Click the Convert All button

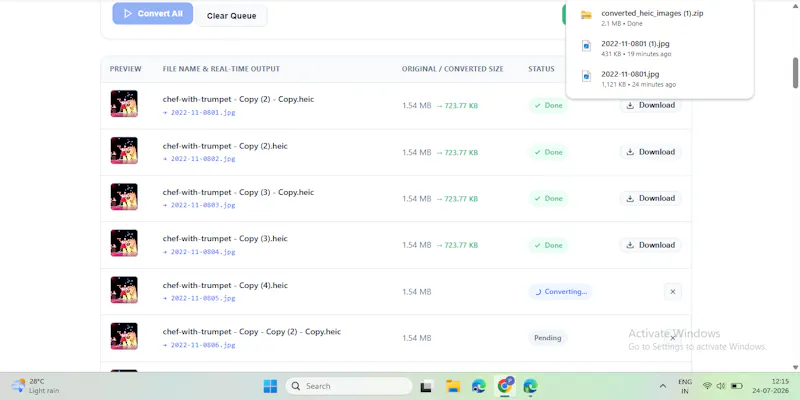point(153,14)
